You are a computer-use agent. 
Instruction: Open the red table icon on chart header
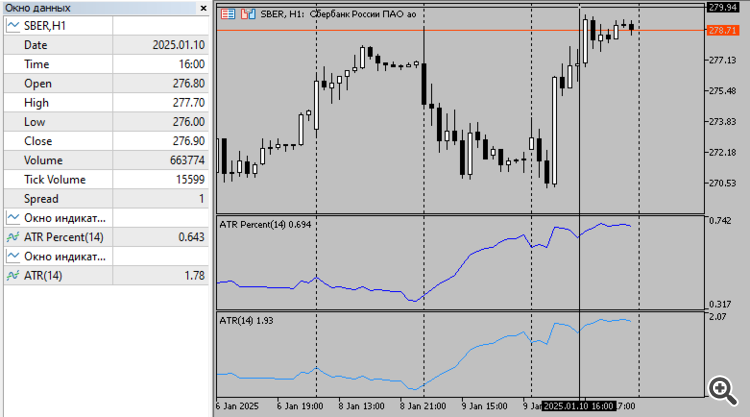[228, 14]
